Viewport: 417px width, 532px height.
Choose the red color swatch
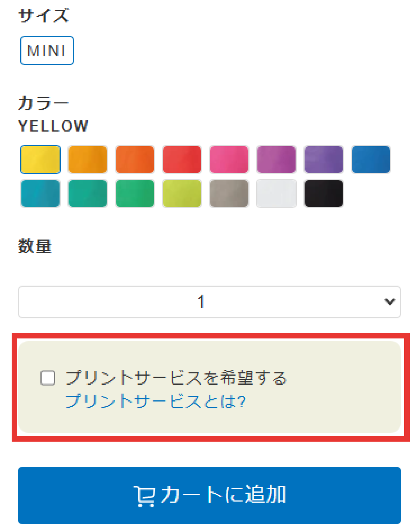coord(182,159)
